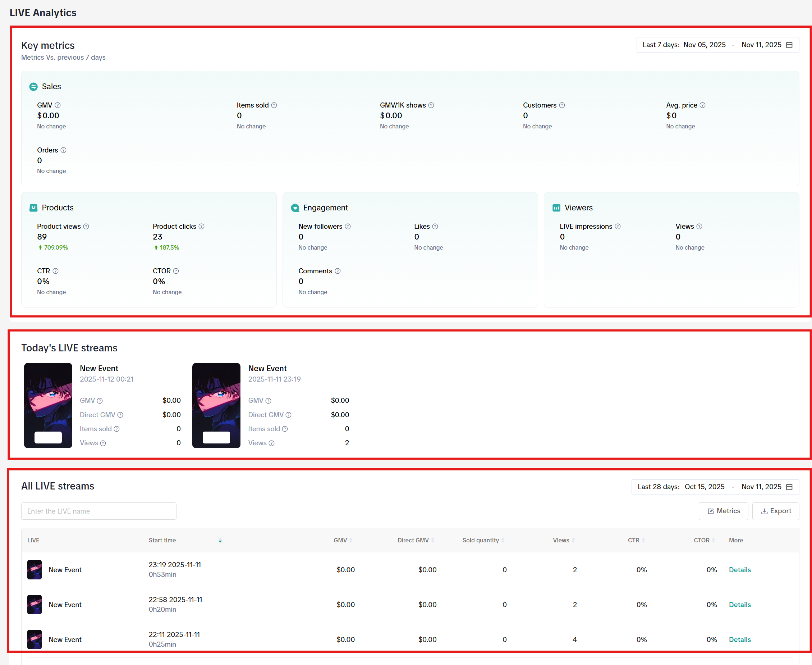Click the info icon beside Comments
The image size is (812, 665).
coord(338,271)
